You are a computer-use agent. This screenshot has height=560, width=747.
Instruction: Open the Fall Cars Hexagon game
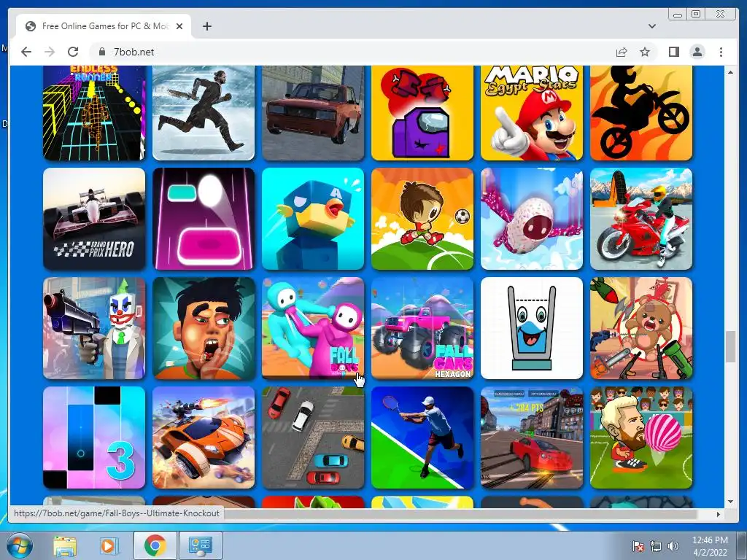pos(422,328)
